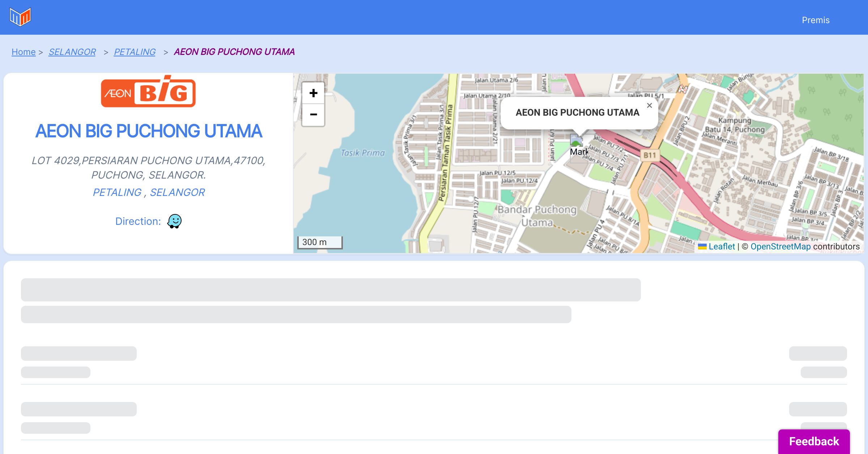Open SELANGOR breadcrumb link
868x454 pixels.
[72, 52]
